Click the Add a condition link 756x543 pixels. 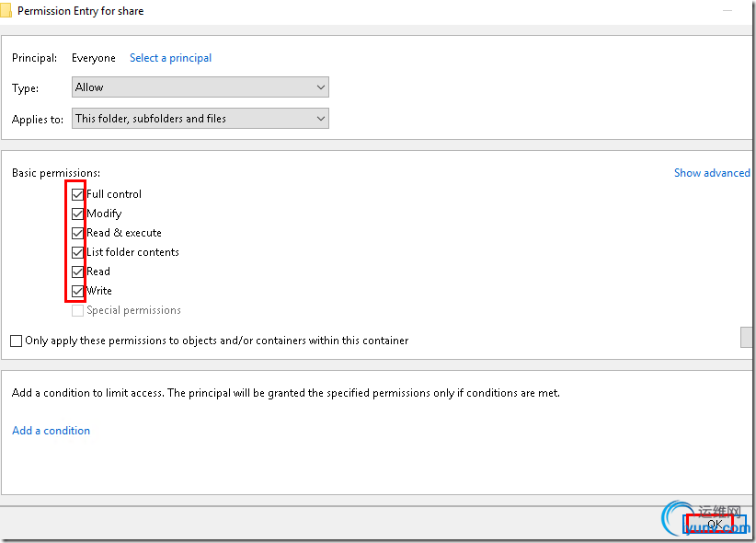51,431
